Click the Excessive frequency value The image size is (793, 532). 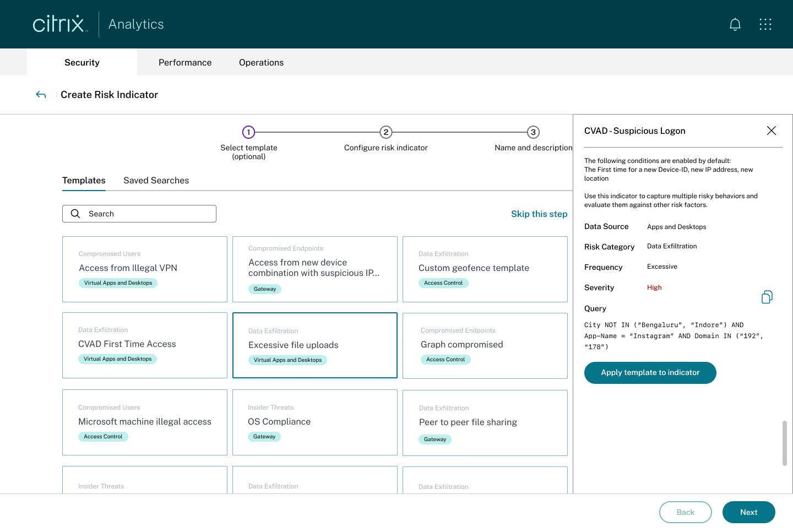coord(662,267)
